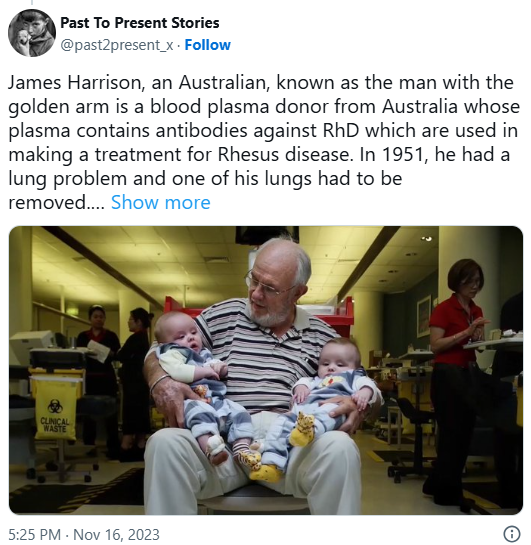Open the Nov 16, 2023 timestamp link
Screen dimensions: 531x545
116,534
